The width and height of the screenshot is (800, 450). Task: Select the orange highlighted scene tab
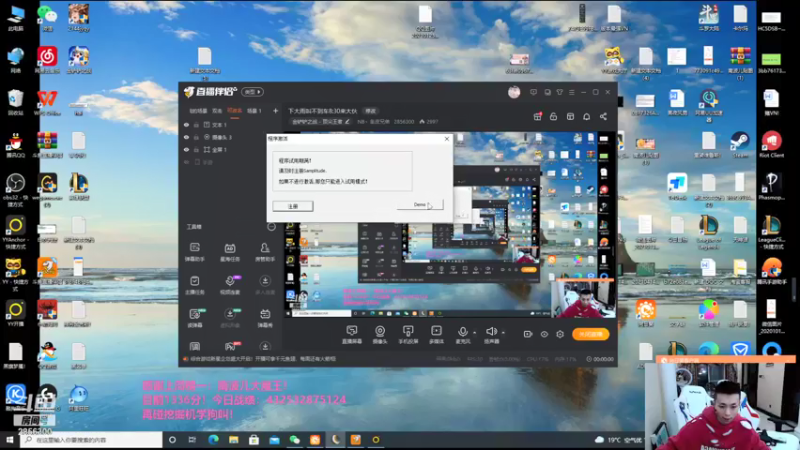tap(235, 111)
